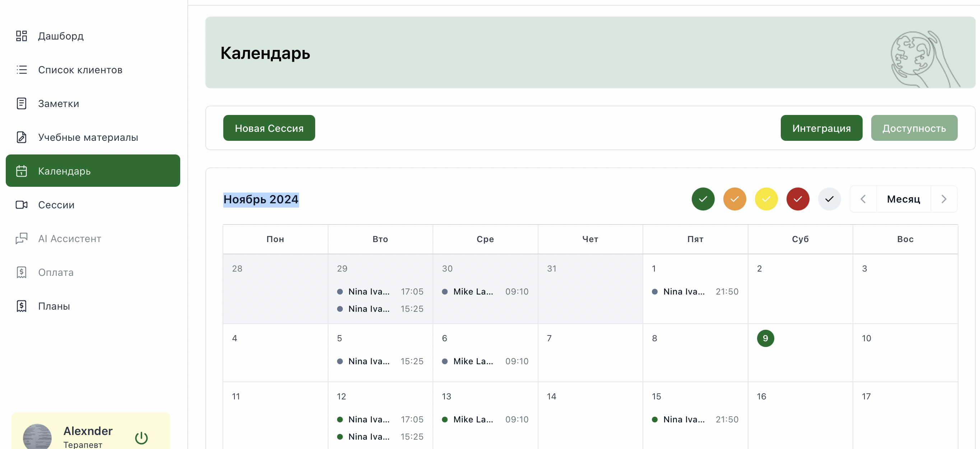The width and height of the screenshot is (980, 449).
Task: Click the Интеграция button
Action: pyautogui.click(x=821, y=128)
